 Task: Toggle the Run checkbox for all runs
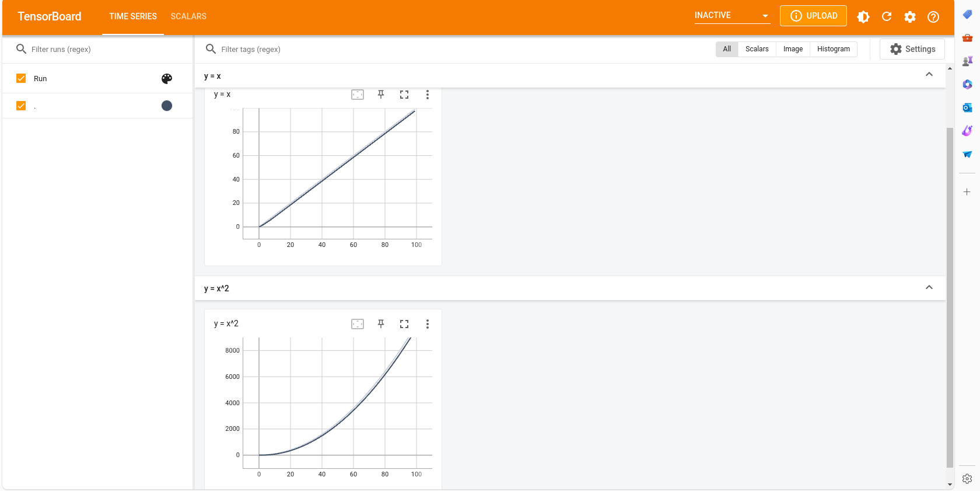coord(21,78)
